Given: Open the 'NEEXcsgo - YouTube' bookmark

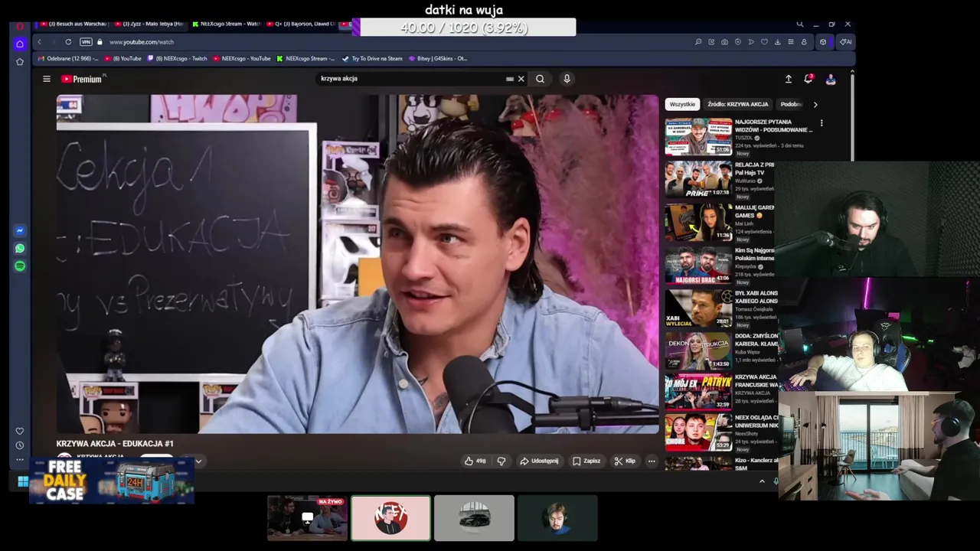Looking at the screenshot, I should (242, 58).
